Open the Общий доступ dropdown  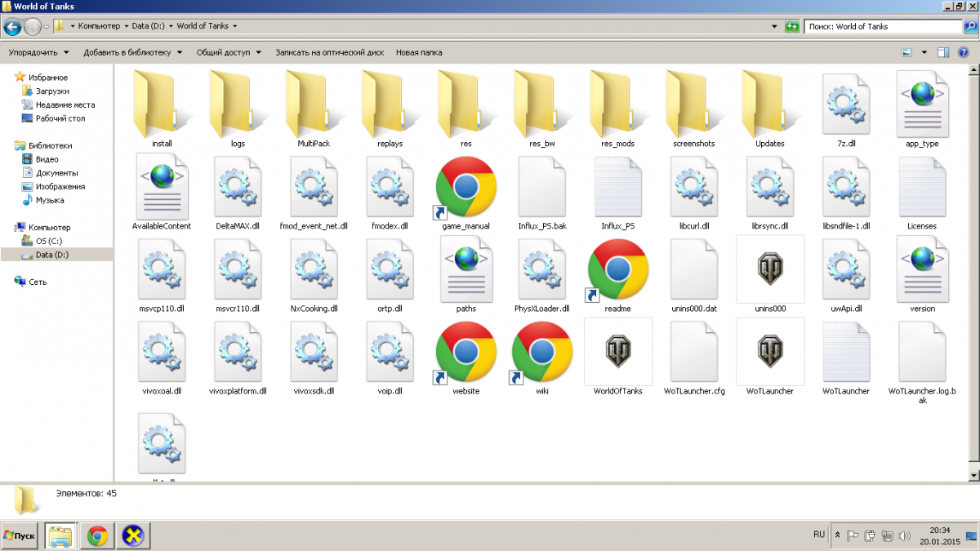click(229, 52)
